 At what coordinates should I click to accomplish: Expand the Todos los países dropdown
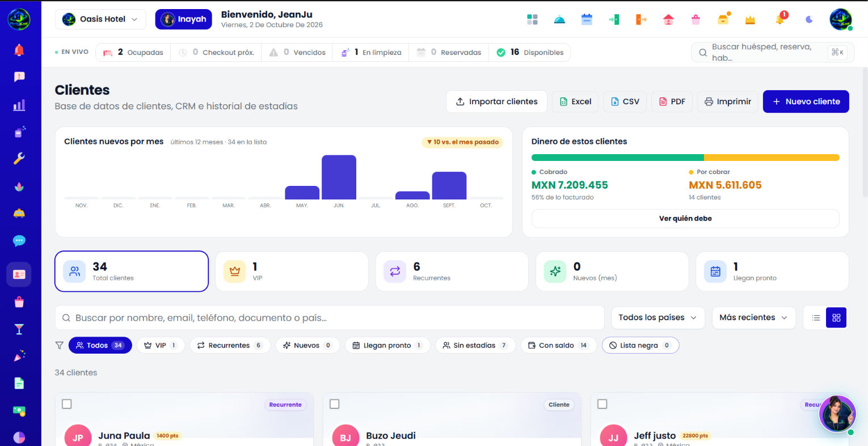click(x=658, y=318)
